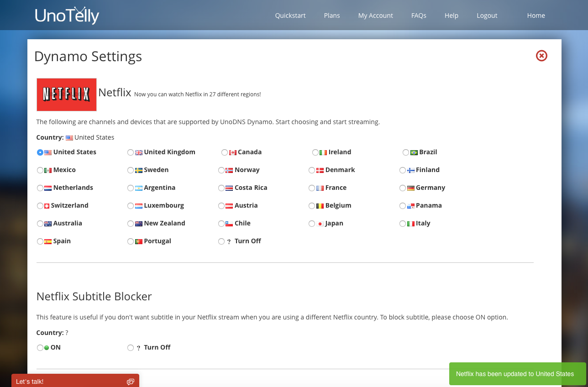This screenshot has height=387, width=588.
Task: Open the Help menu item
Action: click(451, 16)
